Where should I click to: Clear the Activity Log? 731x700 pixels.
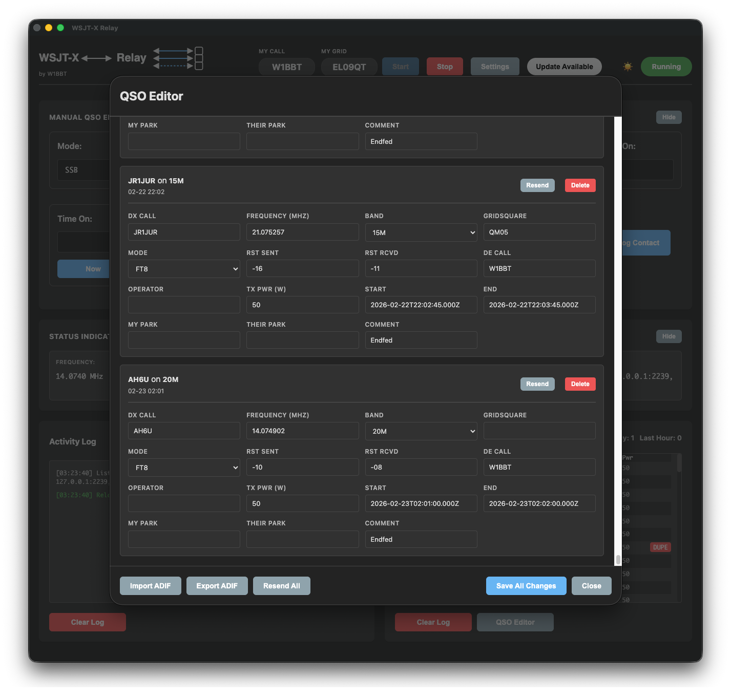[87, 622]
